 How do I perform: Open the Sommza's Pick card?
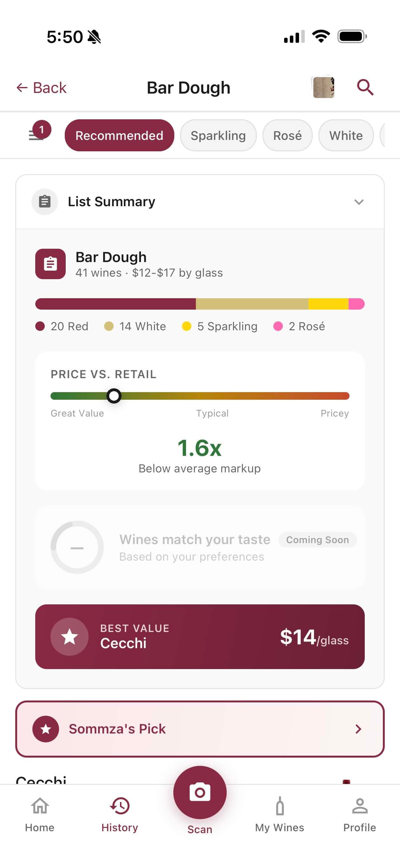(x=200, y=729)
